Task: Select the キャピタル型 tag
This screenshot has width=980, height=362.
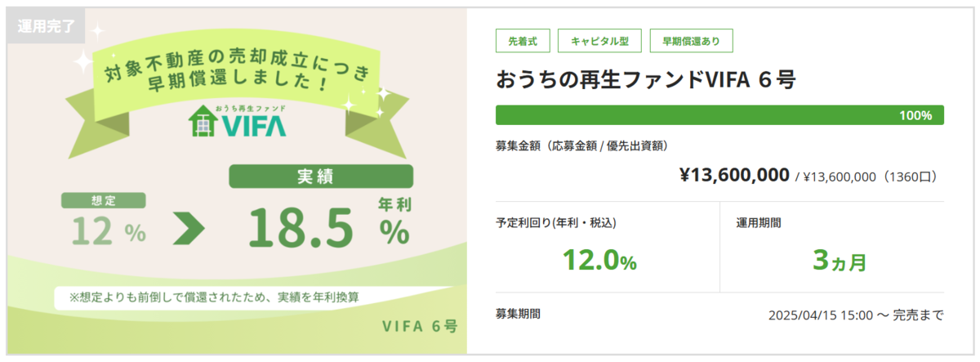Action: pos(599,41)
